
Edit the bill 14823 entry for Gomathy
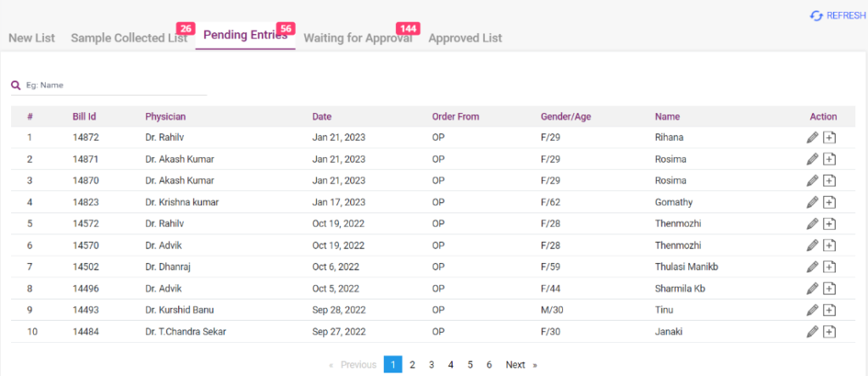812,202
